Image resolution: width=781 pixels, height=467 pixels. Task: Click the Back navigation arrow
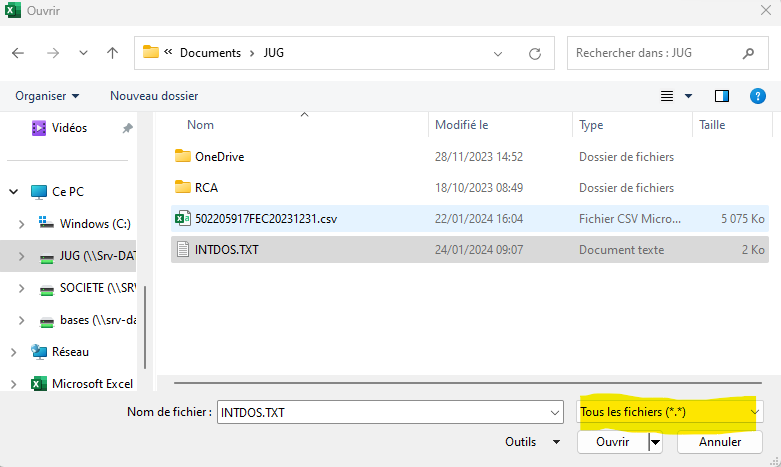click(19, 53)
